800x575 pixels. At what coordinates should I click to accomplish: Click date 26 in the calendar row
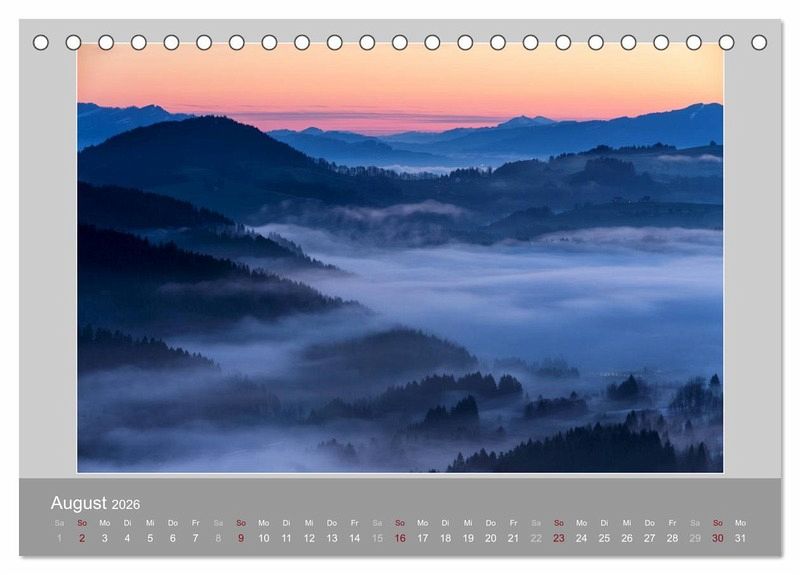tap(627, 538)
